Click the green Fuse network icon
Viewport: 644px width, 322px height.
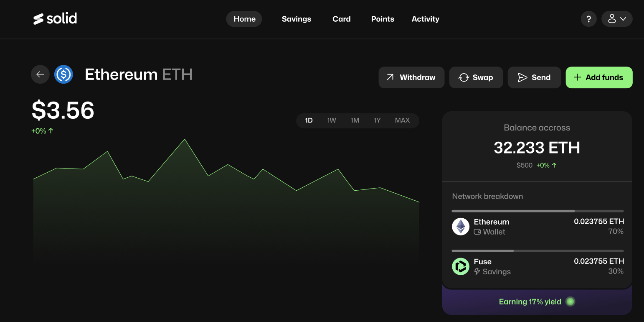461,266
